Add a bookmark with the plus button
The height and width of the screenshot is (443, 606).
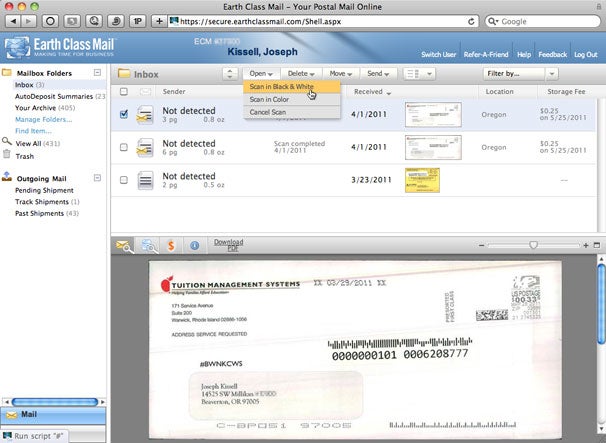[x=159, y=21]
